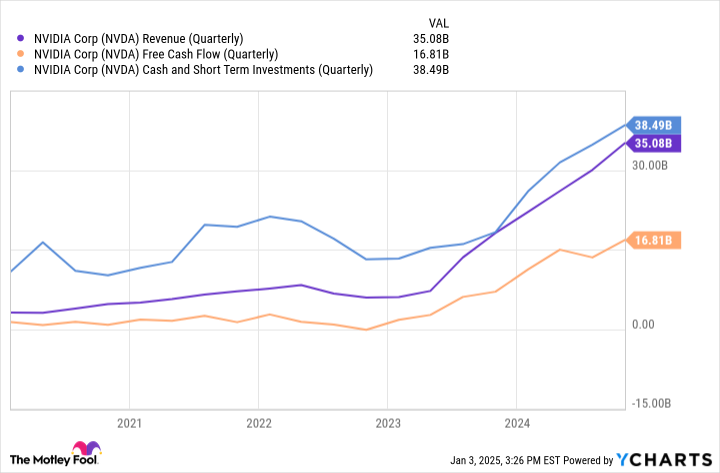Viewport: 720px width, 473px height.
Task: Click the 38.49B blue value flag
Action: (653, 125)
